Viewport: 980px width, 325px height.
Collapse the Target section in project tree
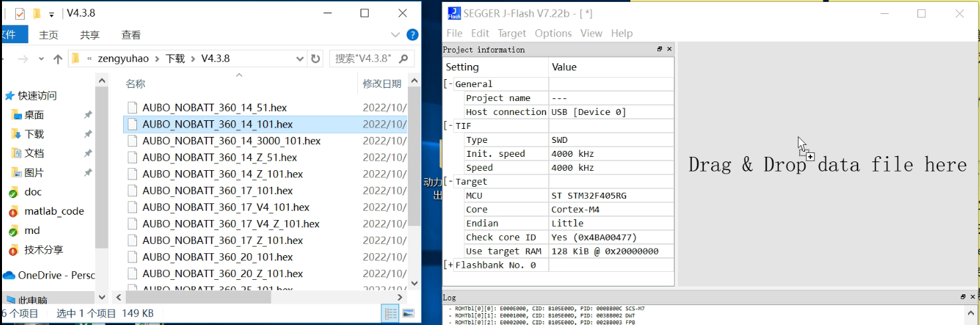[448, 181]
